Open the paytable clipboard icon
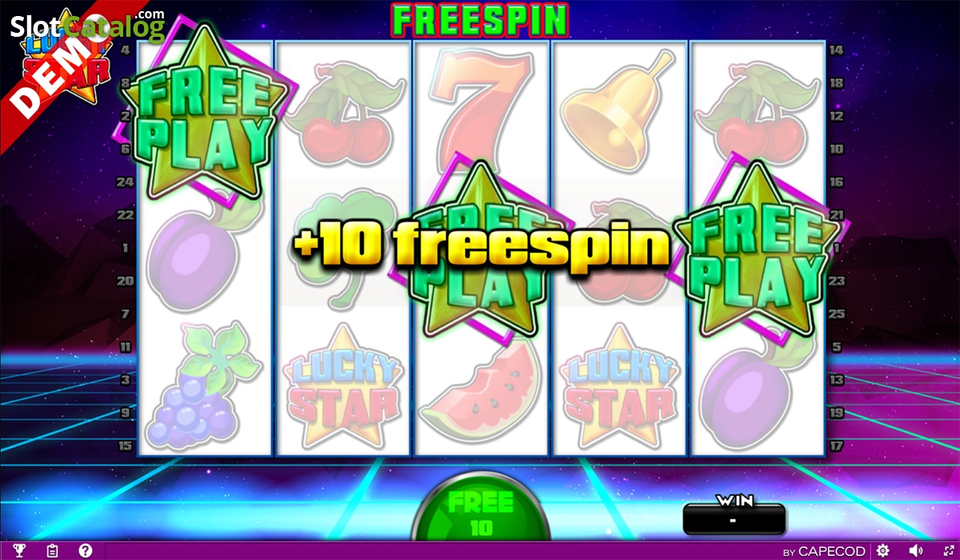The height and width of the screenshot is (560, 960). (x=53, y=550)
